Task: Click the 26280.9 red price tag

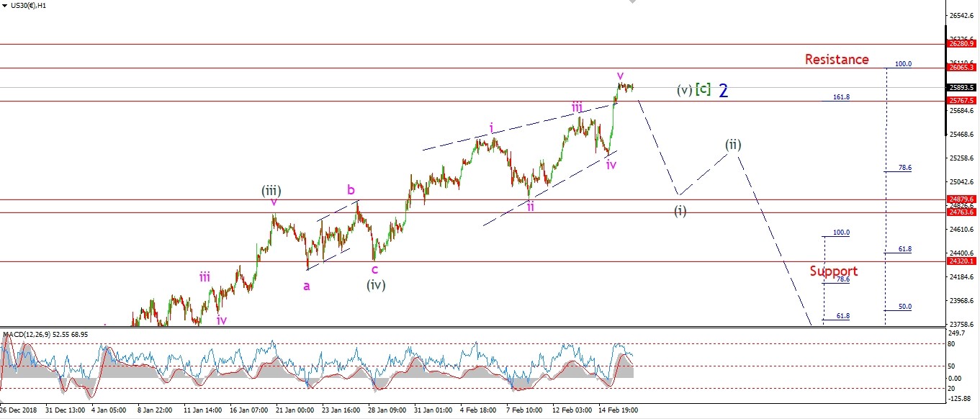Action: [962, 44]
